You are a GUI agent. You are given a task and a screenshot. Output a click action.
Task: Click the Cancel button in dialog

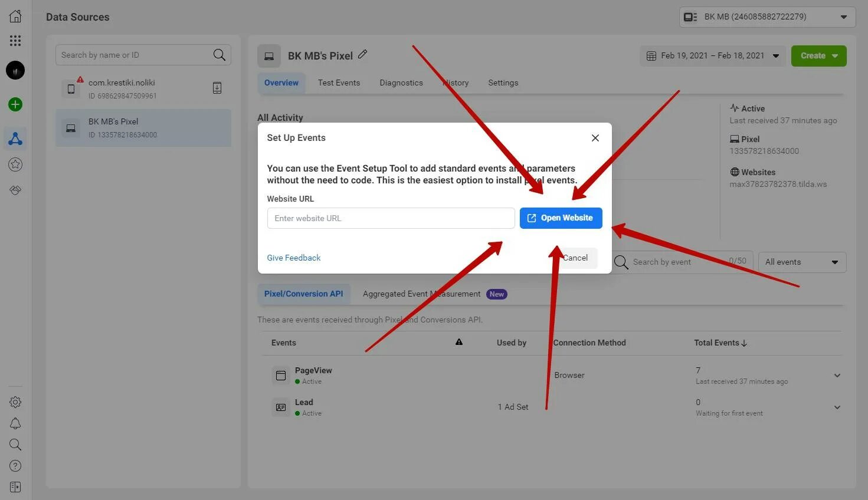[x=575, y=258]
